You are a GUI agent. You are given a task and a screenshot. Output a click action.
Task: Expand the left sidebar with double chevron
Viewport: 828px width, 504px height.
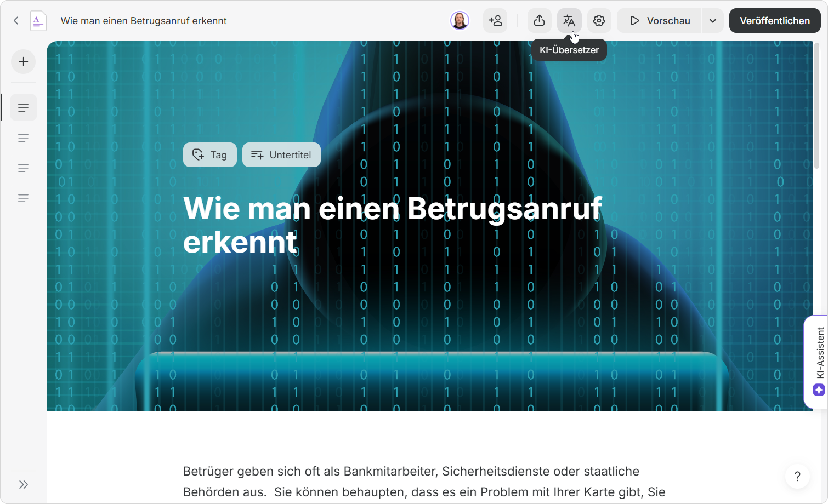click(23, 484)
